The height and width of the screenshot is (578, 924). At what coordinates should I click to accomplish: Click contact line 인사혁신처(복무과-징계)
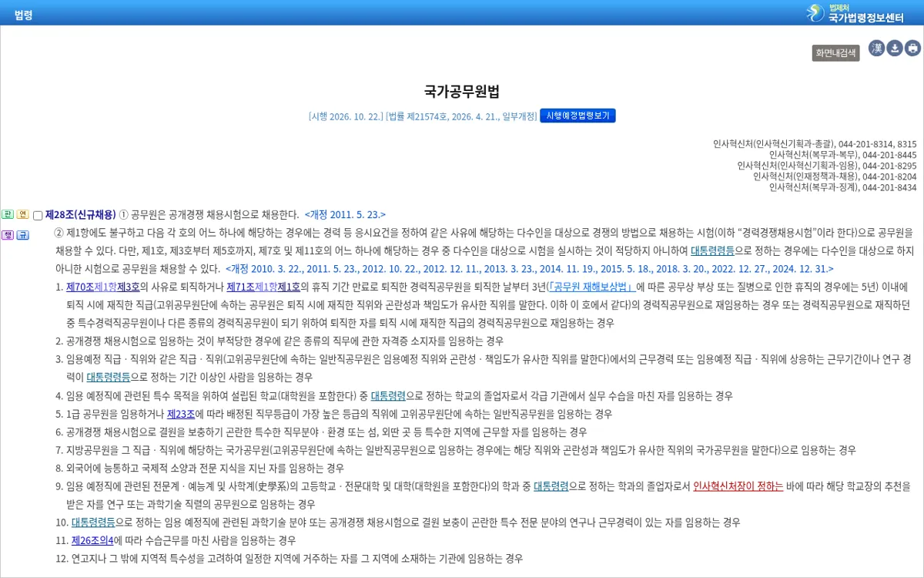pyautogui.click(x=842, y=187)
